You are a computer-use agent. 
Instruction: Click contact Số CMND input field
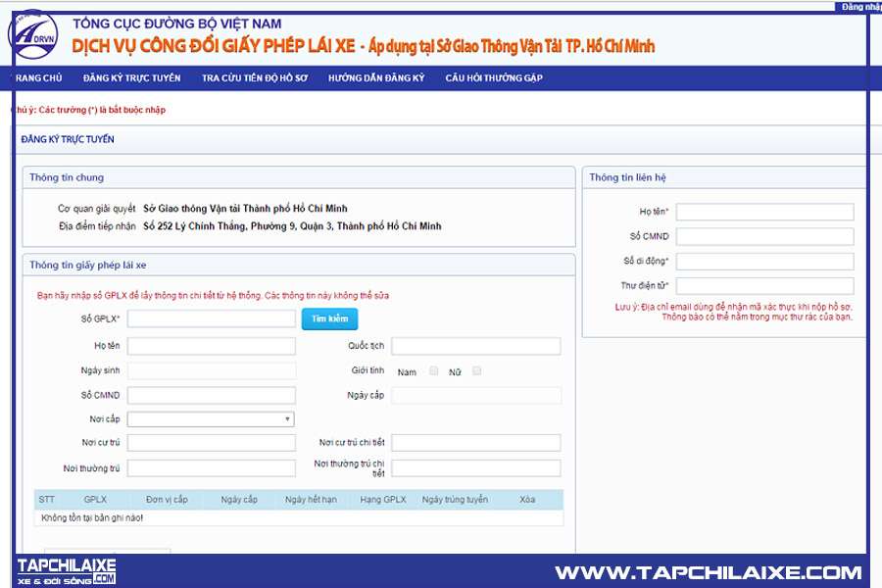765,237
